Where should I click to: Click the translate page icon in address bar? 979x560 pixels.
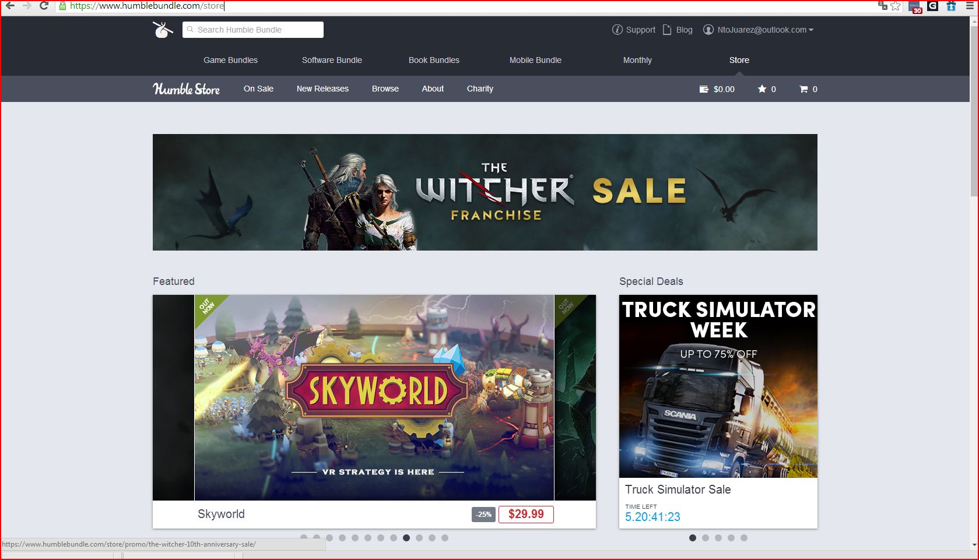click(x=883, y=6)
